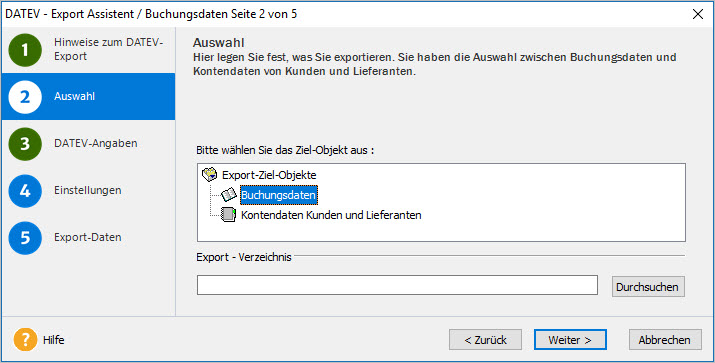
Task: Click the Zurück button
Action: (x=485, y=340)
